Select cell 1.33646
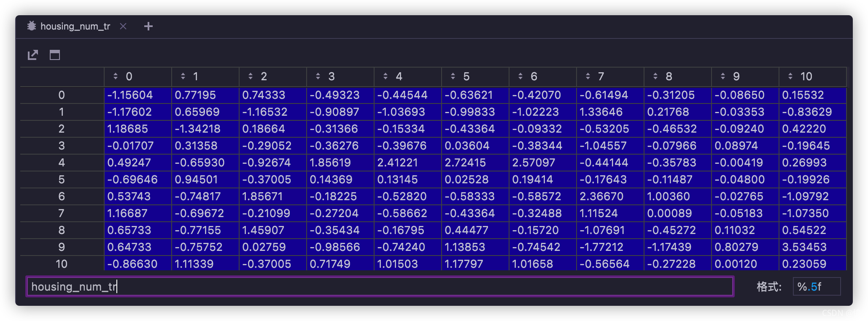Screen dimensions: 868x321 tap(610, 112)
